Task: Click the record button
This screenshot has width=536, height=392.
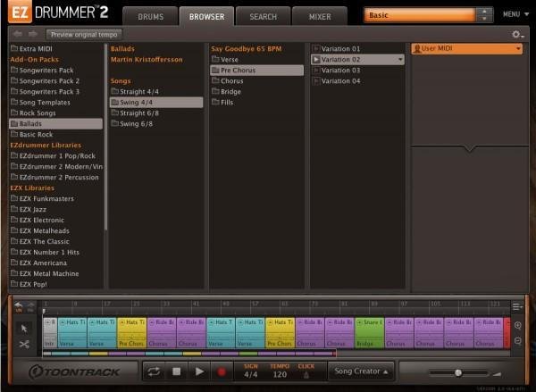Action: (222, 371)
